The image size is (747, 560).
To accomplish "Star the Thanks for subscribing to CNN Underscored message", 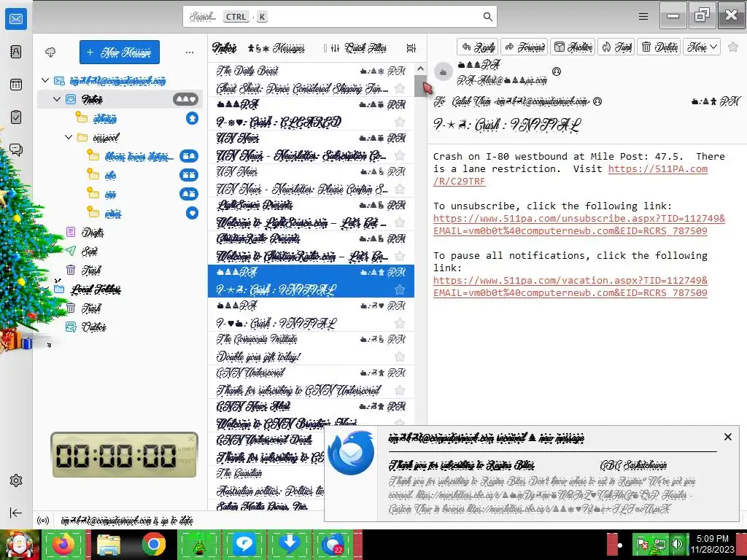I will click(x=400, y=390).
